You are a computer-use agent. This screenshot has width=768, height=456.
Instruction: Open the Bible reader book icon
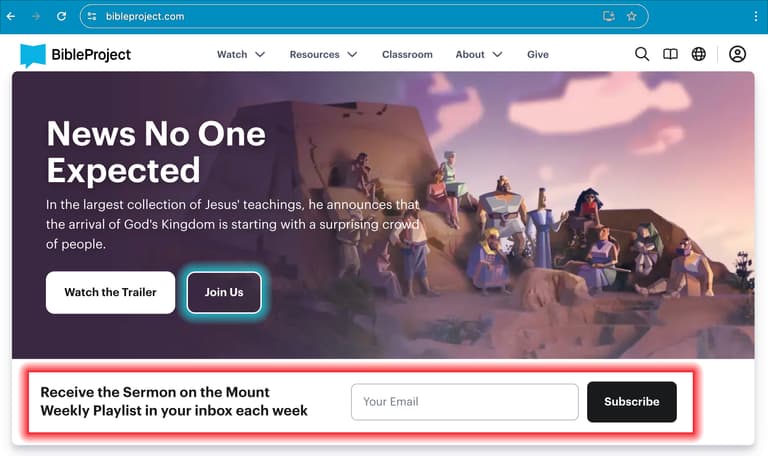(670, 54)
